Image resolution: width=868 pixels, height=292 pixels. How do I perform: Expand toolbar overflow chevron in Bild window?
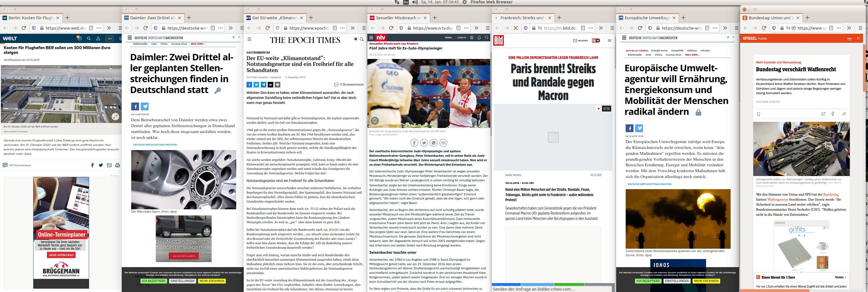tap(601, 28)
